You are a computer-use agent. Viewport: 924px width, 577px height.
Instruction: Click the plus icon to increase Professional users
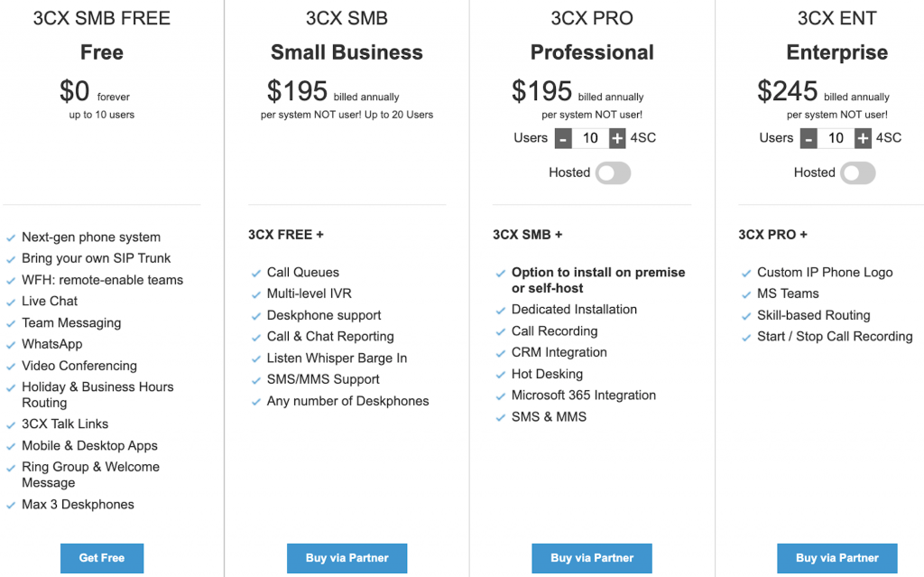615,137
